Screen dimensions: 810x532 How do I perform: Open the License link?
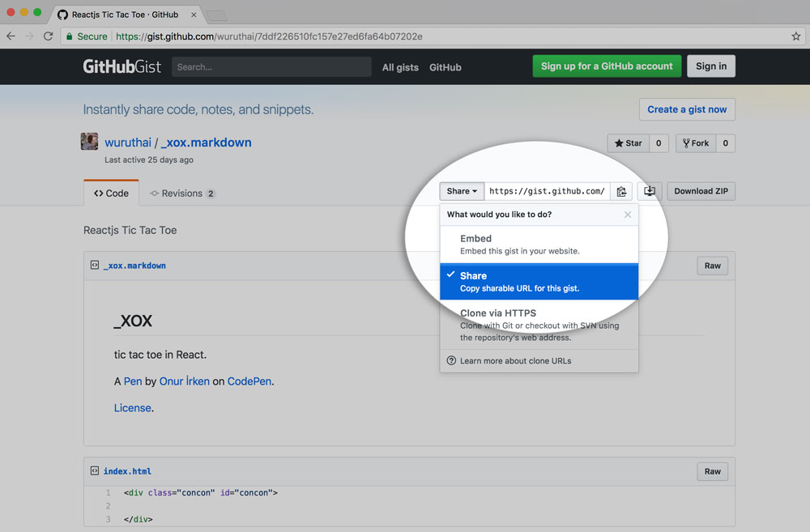pos(133,408)
